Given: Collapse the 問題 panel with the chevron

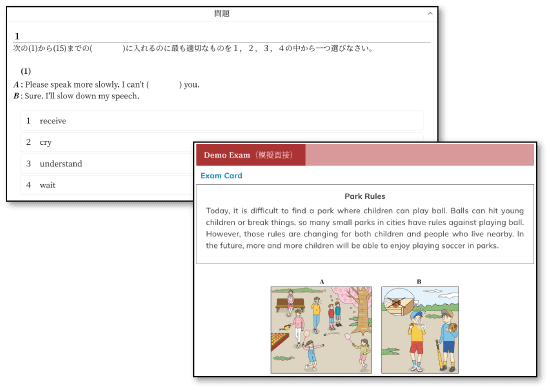Looking at the screenshot, I should pyautogui.click(x=430, y=14).
